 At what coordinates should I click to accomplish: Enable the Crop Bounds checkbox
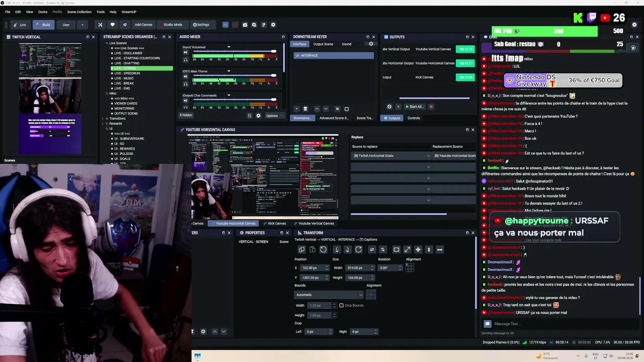341,305
